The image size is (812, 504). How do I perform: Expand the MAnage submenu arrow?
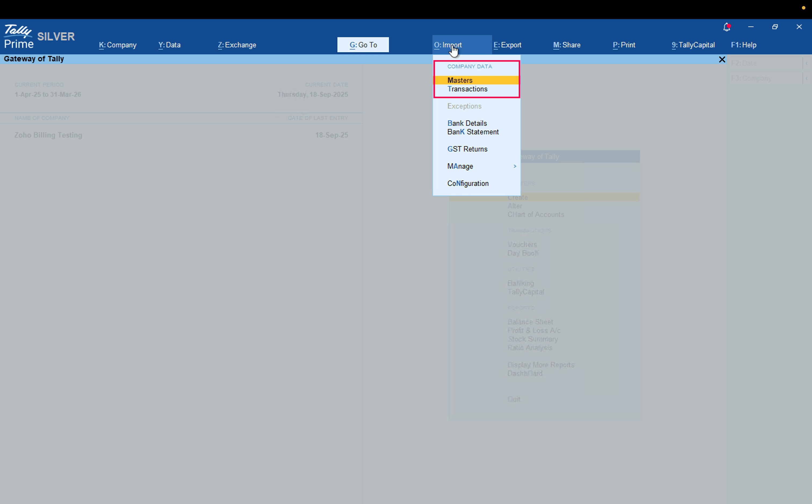[x=515, y=166]
